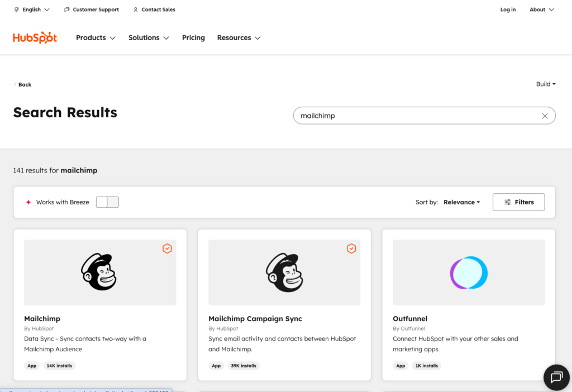Open the Filters button
The width and height of the screenshot is (572, 392).
518,202
